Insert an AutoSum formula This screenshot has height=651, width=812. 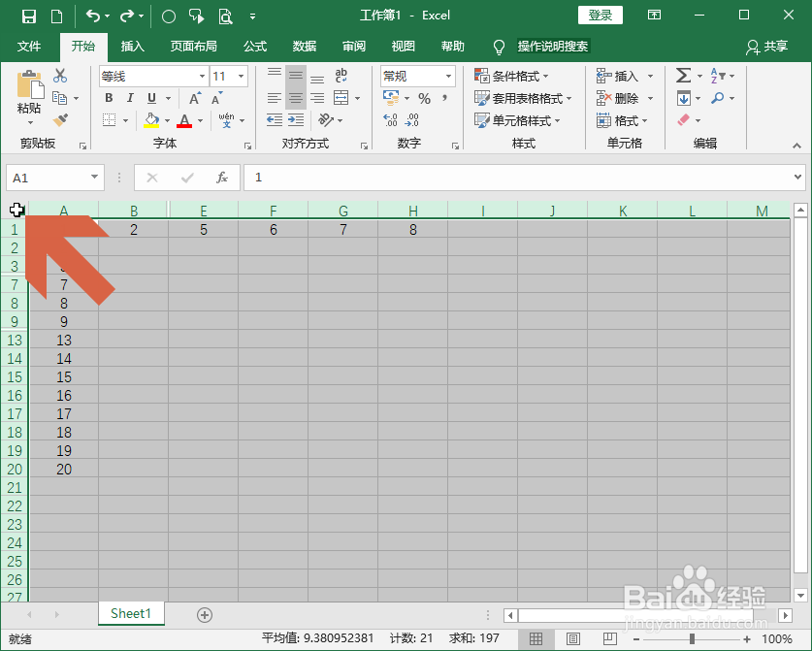(x=683, y=76)
